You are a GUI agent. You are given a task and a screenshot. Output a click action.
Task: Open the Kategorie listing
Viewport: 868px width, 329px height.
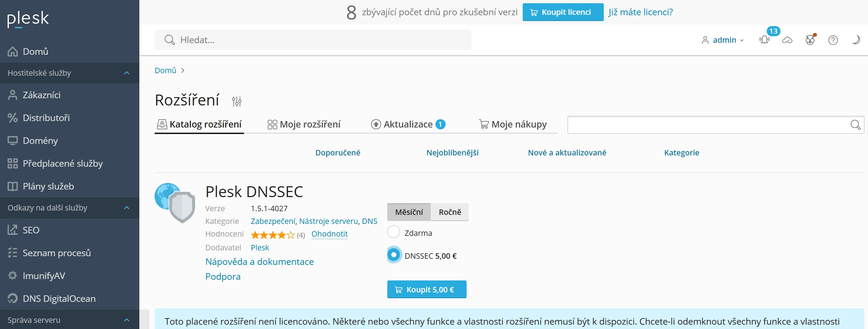click(682, 153)
